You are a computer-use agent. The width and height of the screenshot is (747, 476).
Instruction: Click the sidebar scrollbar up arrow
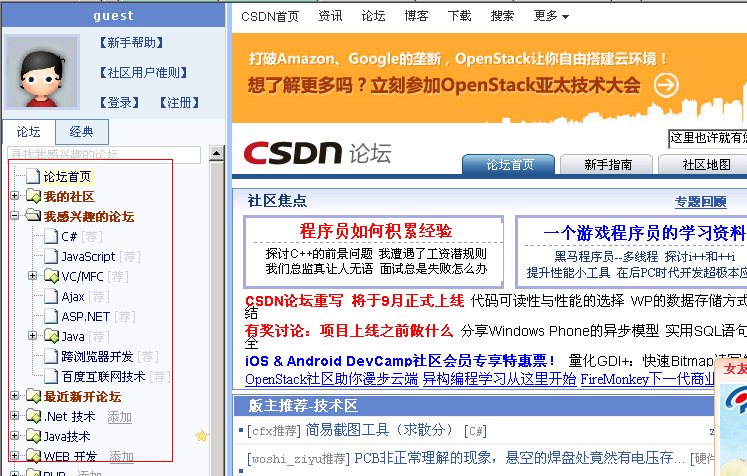(x=217, y=153)
